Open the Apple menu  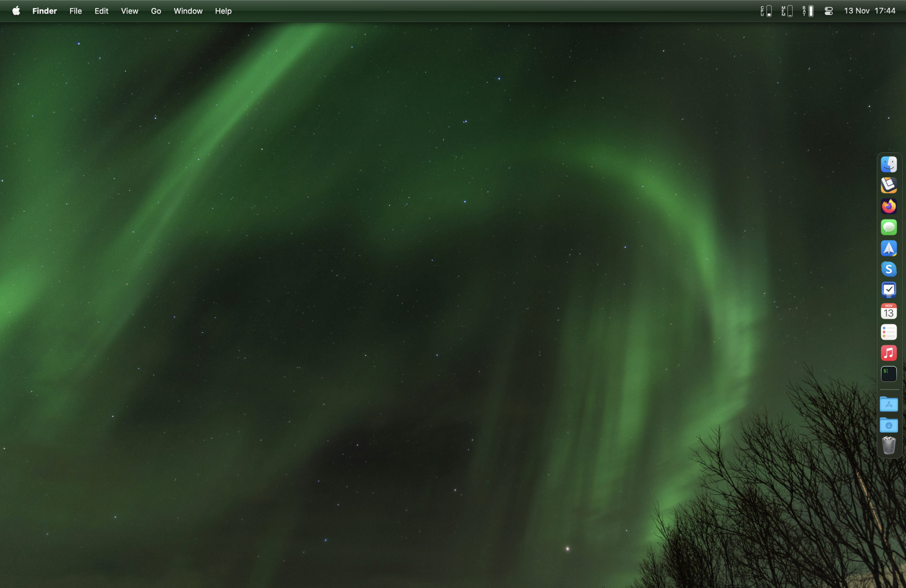click(16, 11)
